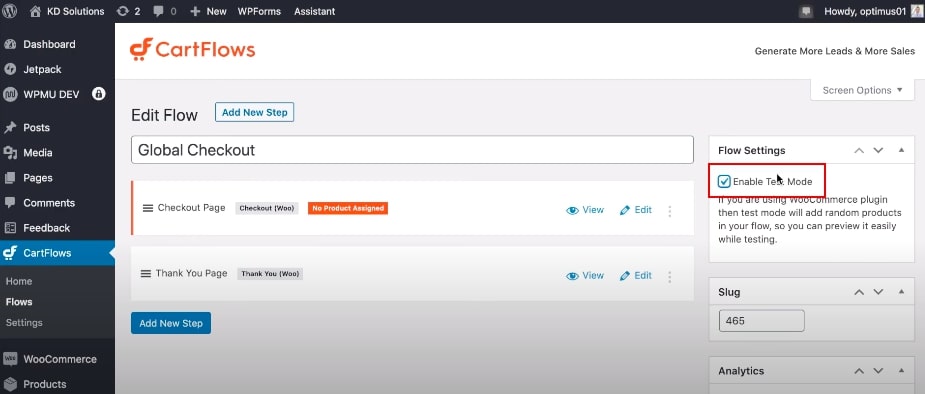Edit the Thank You Page step
This screenshot has width=925, height=394.
(x=636, y=275)
